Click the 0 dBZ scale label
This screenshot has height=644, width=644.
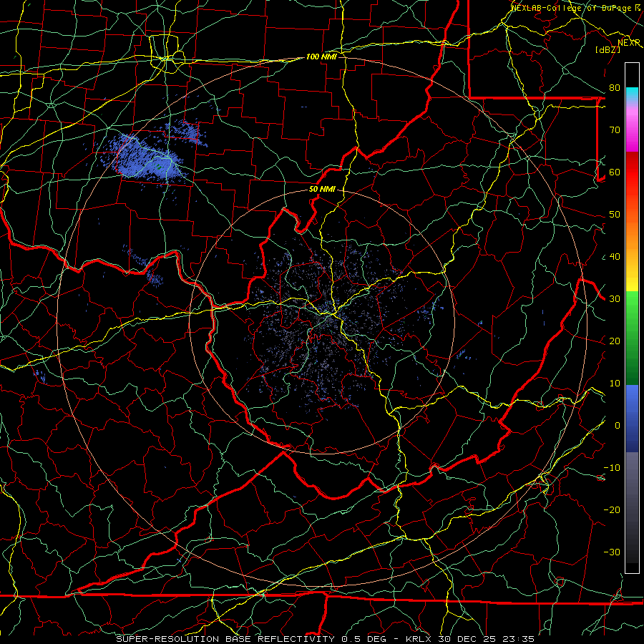(618, 426)
